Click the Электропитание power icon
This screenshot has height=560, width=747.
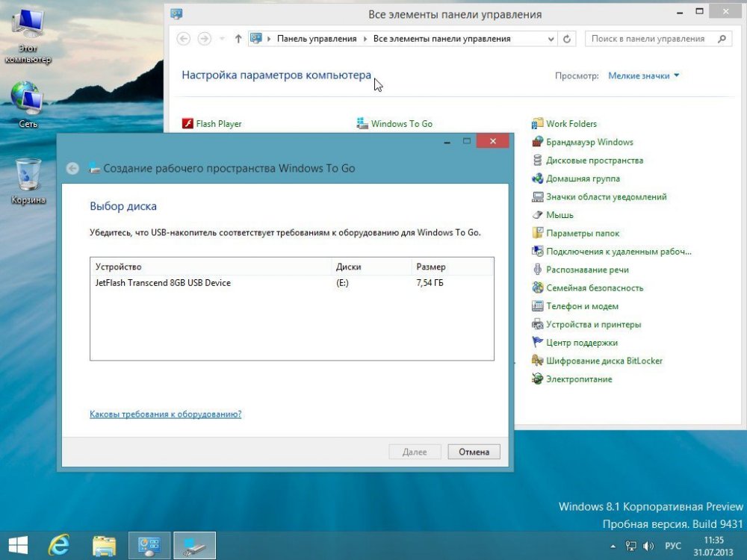[537, 379]
